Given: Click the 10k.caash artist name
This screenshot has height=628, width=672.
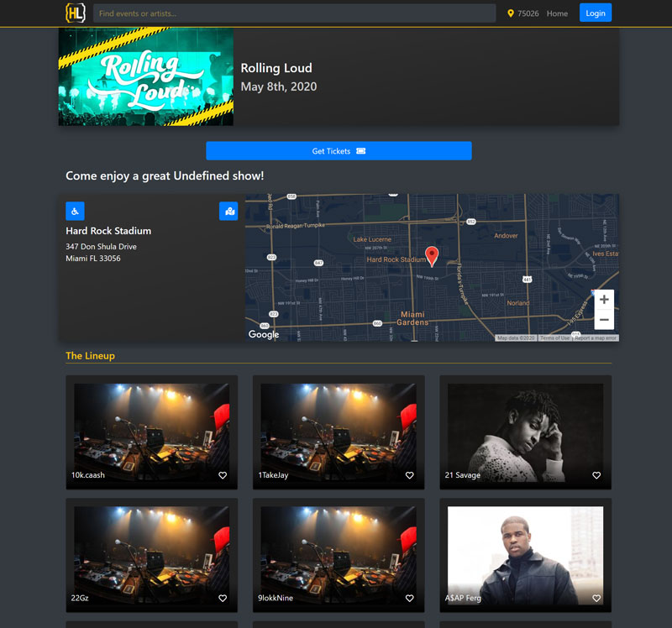Looking at the screenshot, I should click(88, 475).
